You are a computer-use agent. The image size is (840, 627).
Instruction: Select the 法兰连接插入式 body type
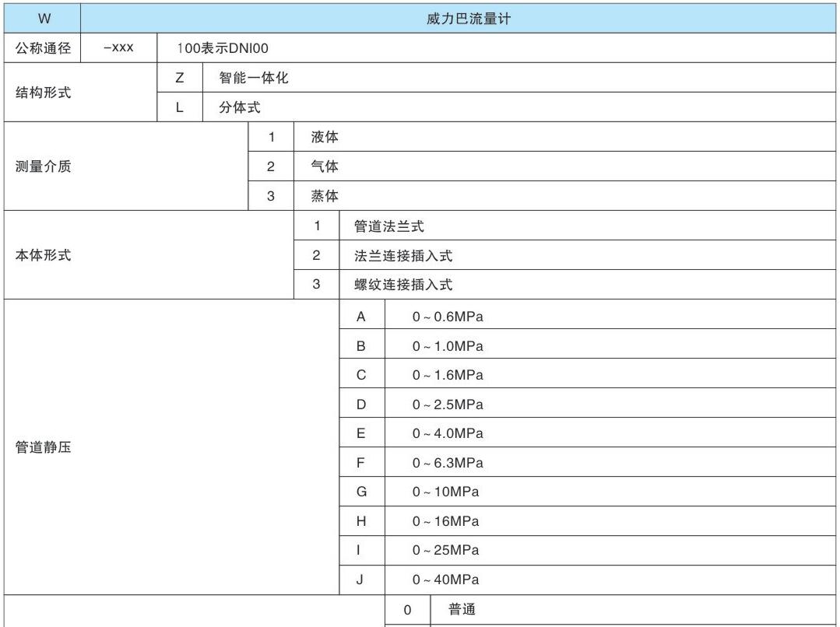[x=402, y=255]
